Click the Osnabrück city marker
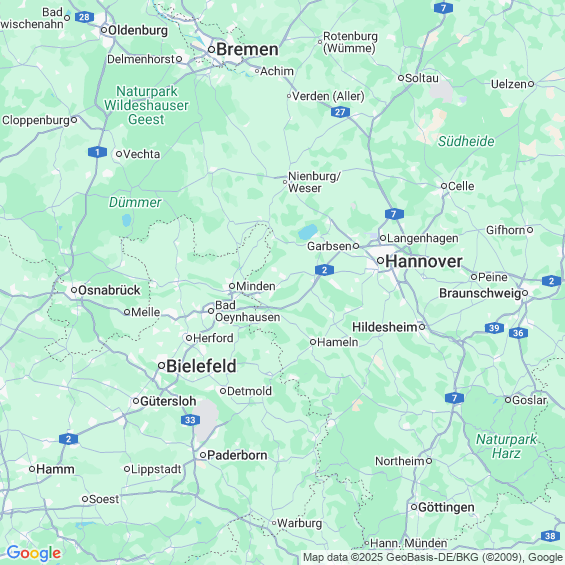The image size is (565, 565). (74, 290)
